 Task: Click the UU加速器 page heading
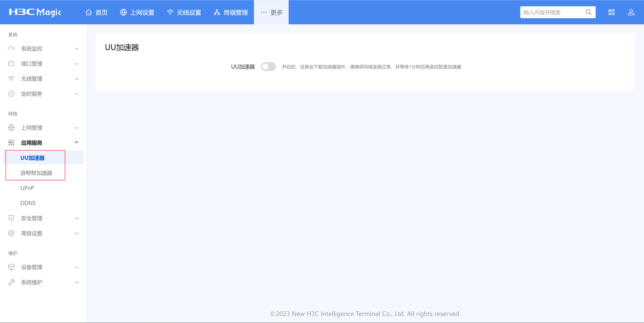[122, 47]
